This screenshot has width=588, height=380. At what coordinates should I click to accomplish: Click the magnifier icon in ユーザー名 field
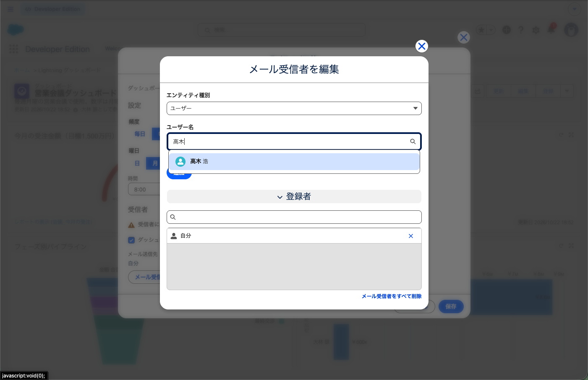[x=413, y=142]
